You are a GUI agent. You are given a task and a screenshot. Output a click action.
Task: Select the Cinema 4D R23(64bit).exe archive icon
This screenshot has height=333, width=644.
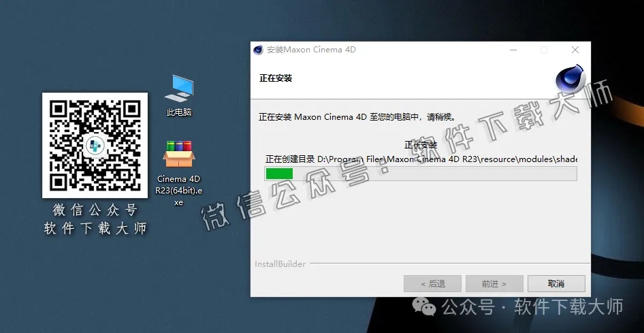point(179,154)
